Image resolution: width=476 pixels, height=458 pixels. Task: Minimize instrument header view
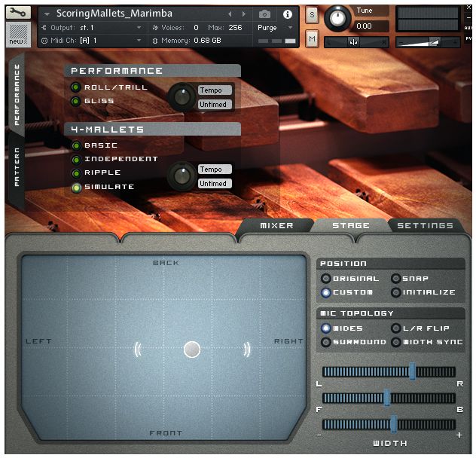coord(468,17)
